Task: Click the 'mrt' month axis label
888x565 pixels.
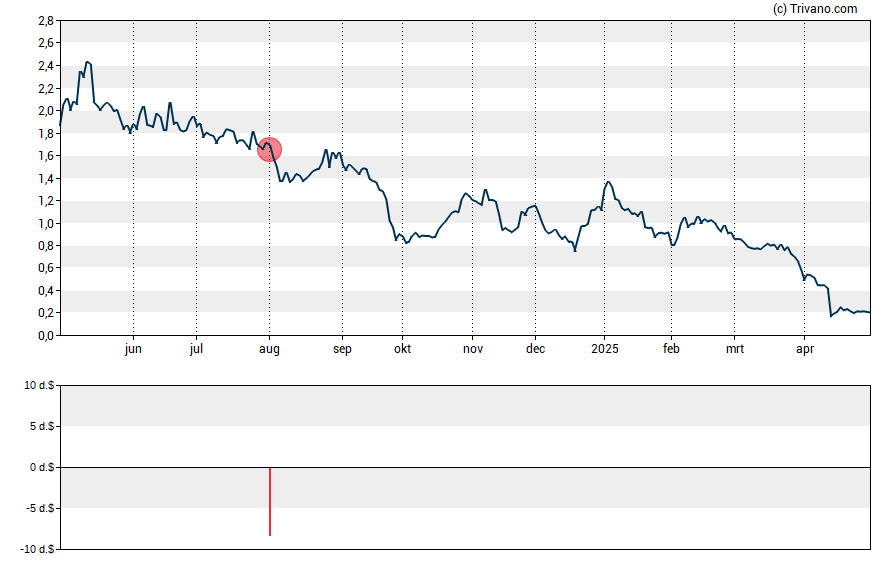Action: (x=735, y=349)
